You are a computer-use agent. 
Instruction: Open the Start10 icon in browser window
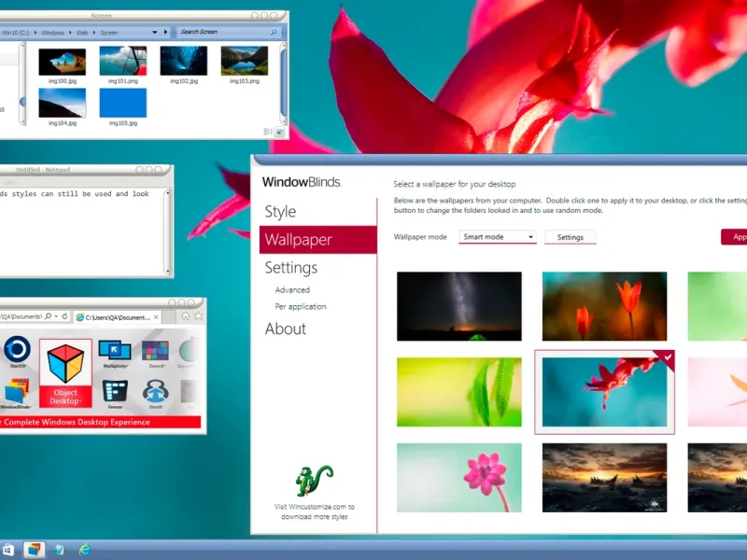(17, 349)
